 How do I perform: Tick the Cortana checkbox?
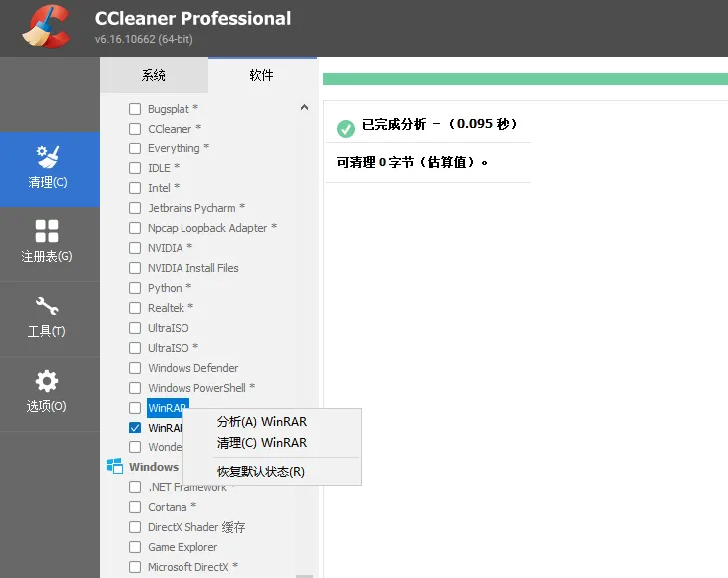[135, 507]
